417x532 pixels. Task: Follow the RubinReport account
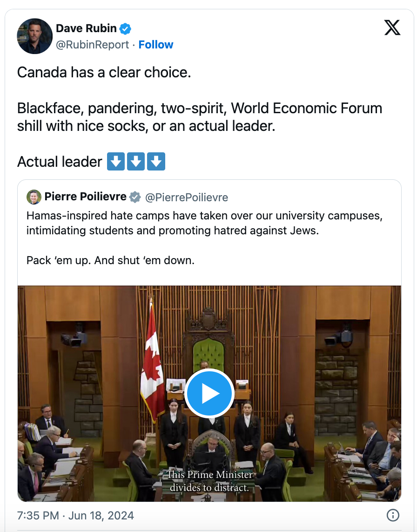[156, 45]
